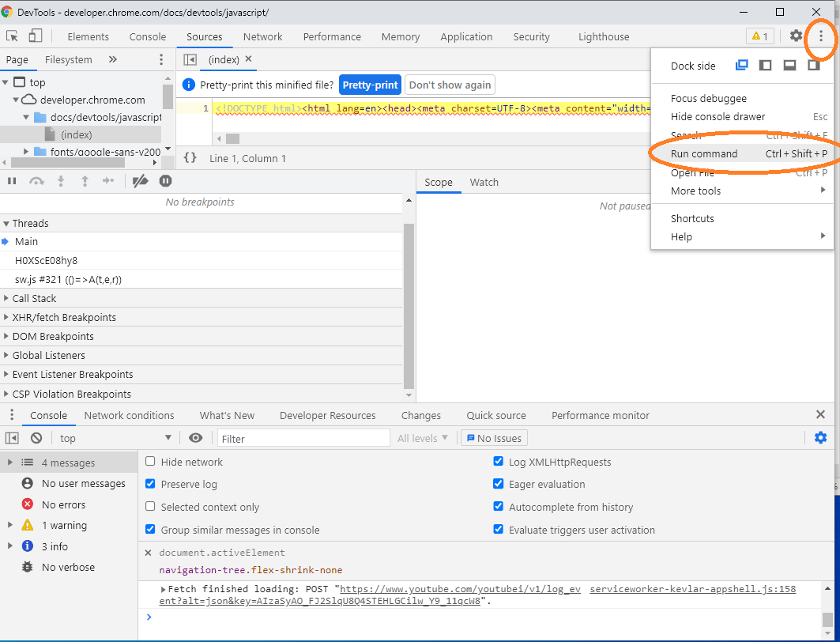Expand the Call Stack section
The image size is (840, 642).
point(34,298)
